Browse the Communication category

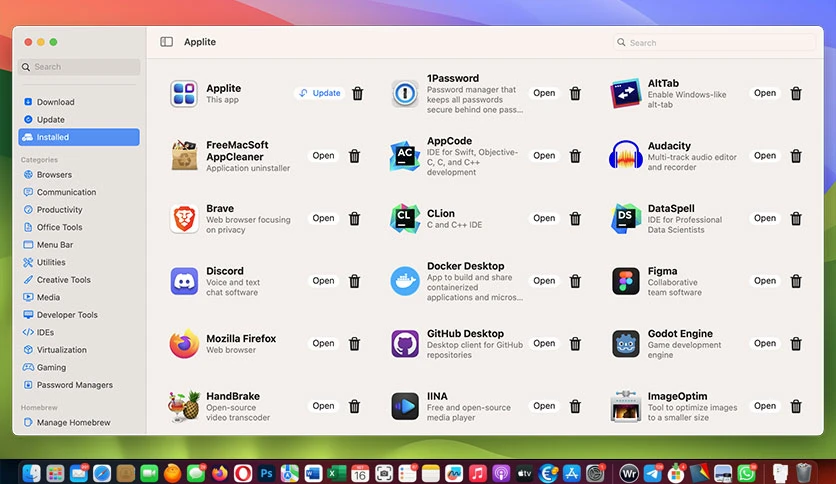tap(79, 192)
